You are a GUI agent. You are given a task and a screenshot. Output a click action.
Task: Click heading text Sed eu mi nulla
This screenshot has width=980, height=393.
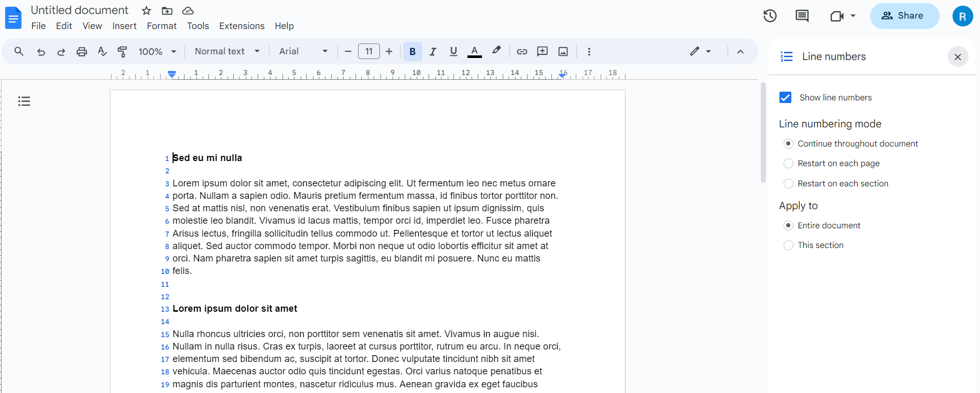click(207, 158)
